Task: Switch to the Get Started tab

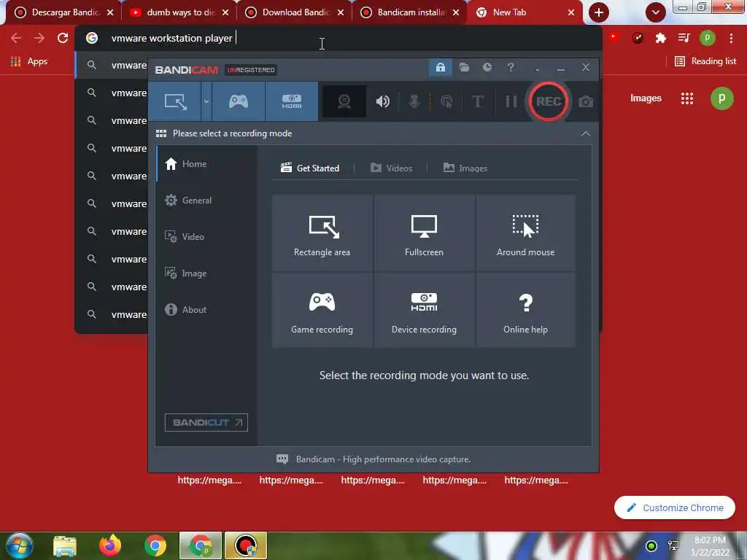Action: 310,168
